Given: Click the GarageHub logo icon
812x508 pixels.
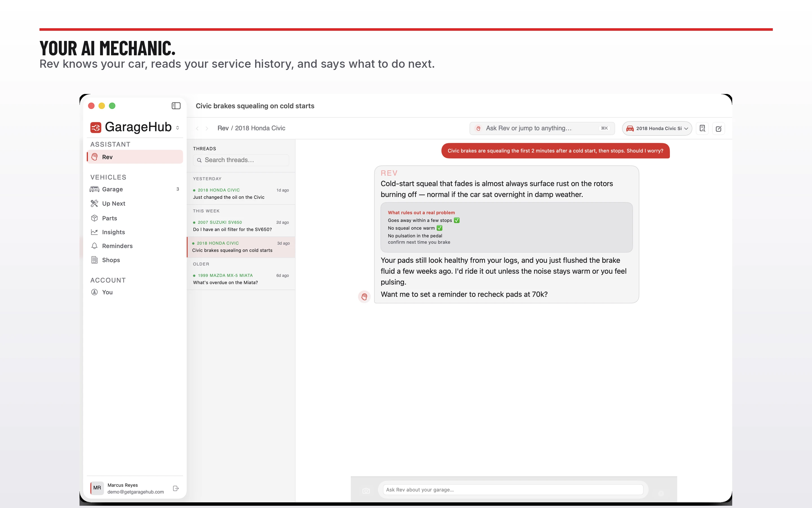Looking at the screenshot, I should coord(96,127).
